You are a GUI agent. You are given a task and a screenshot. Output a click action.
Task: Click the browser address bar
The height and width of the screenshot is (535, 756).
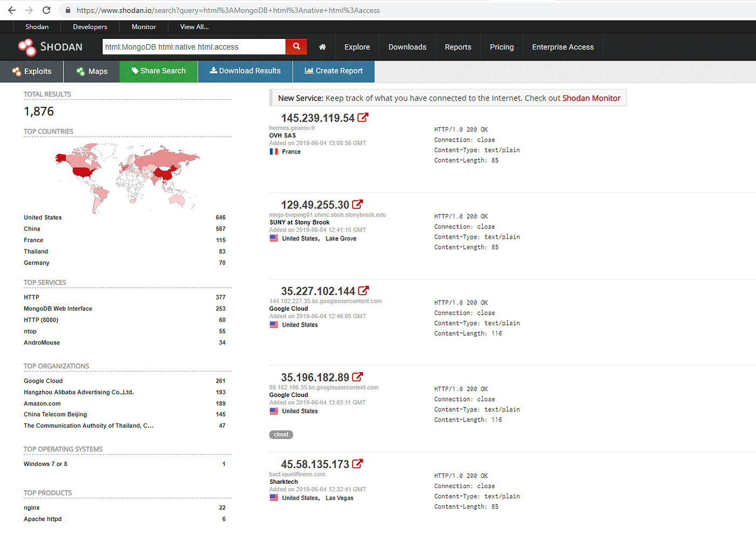tap(405, 10)
